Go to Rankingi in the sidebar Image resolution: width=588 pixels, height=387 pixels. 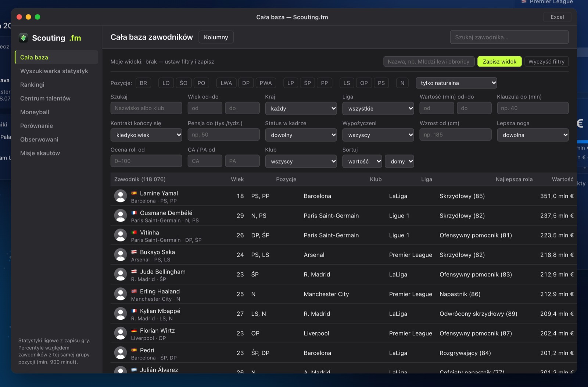(x=57, y=85)
